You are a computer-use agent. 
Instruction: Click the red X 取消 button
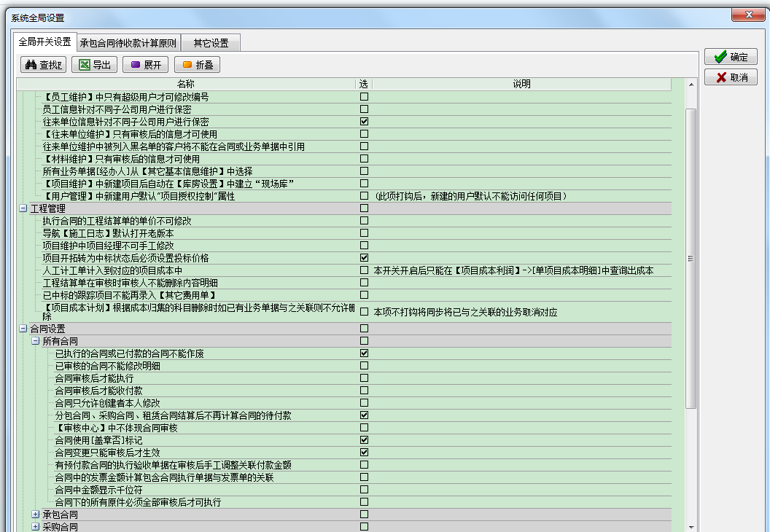point(731,77)
